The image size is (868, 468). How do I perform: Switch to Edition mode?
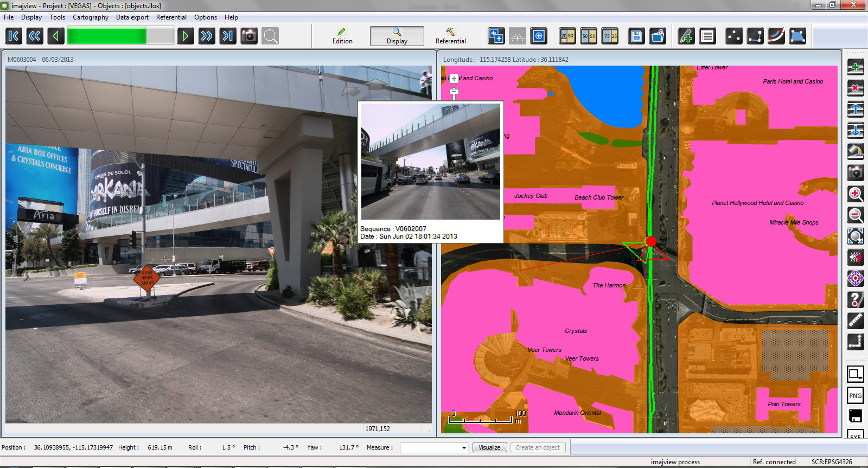342,36
